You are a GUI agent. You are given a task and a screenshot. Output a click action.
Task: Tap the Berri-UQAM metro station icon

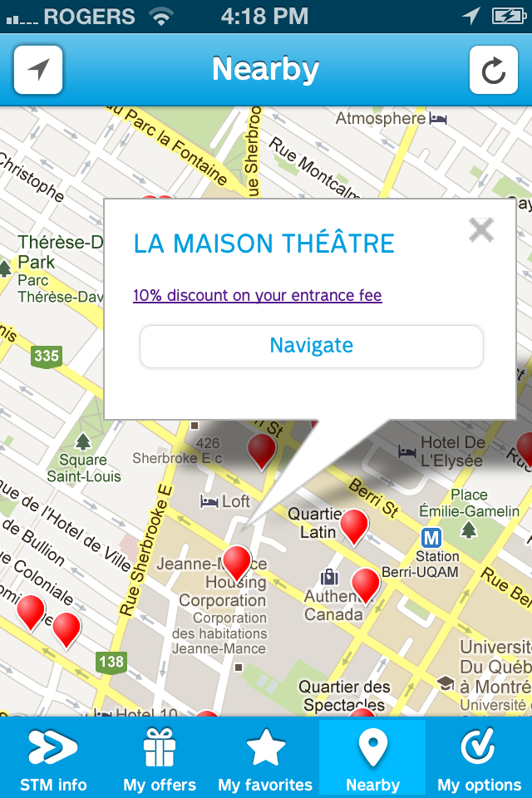[x=431, y=537]
